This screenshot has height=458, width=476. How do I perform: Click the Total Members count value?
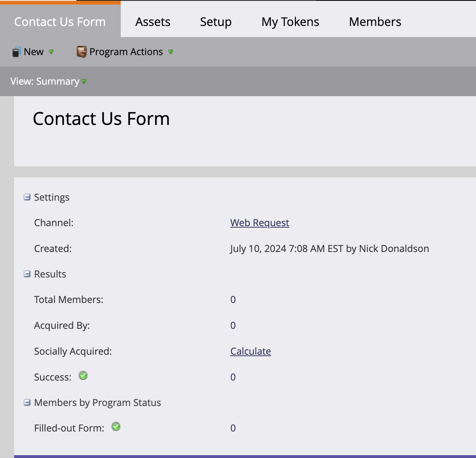pyautogui.click(x=233, y=300)
